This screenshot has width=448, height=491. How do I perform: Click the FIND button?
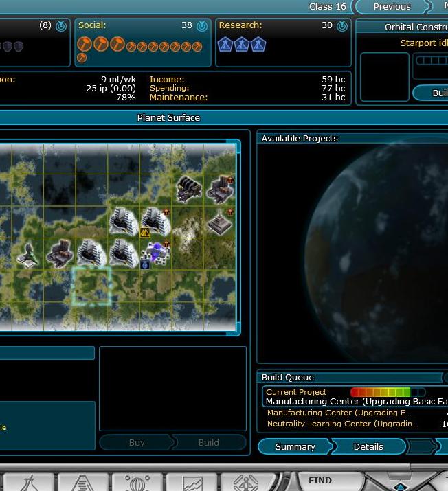pos(320,480)
